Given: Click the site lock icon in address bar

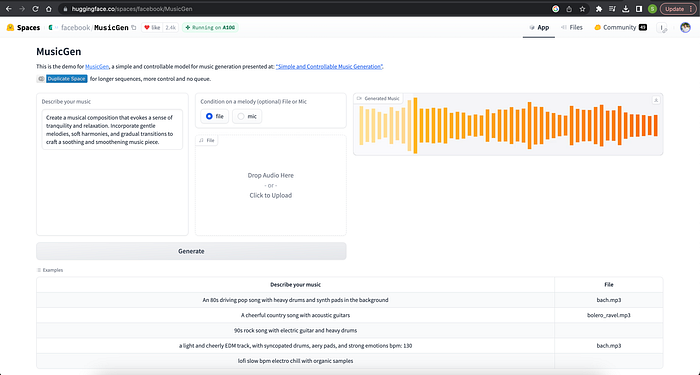Looking at the screenshot, I should (x=65, y=9).
